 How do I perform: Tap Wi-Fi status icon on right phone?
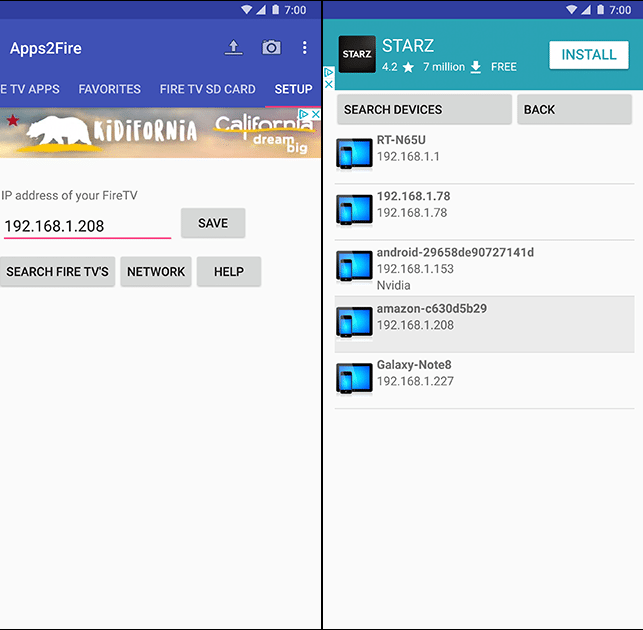[571, 9]
